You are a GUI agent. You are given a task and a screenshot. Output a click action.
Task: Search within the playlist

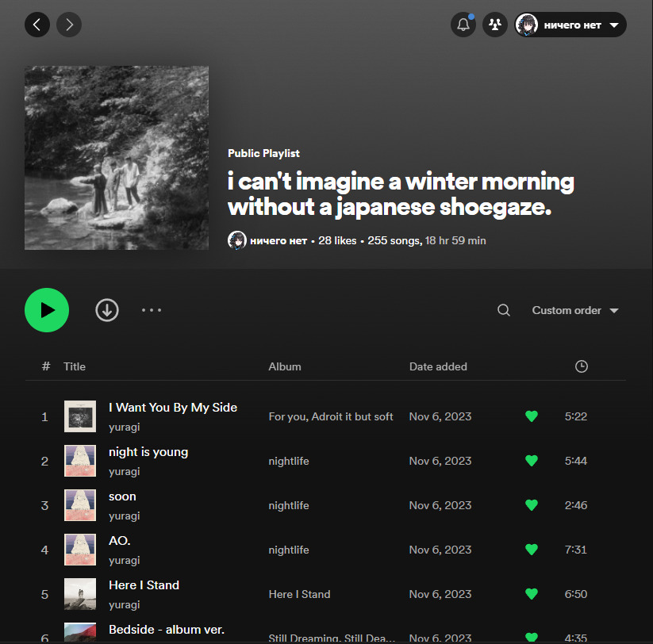tap(504, 310)
